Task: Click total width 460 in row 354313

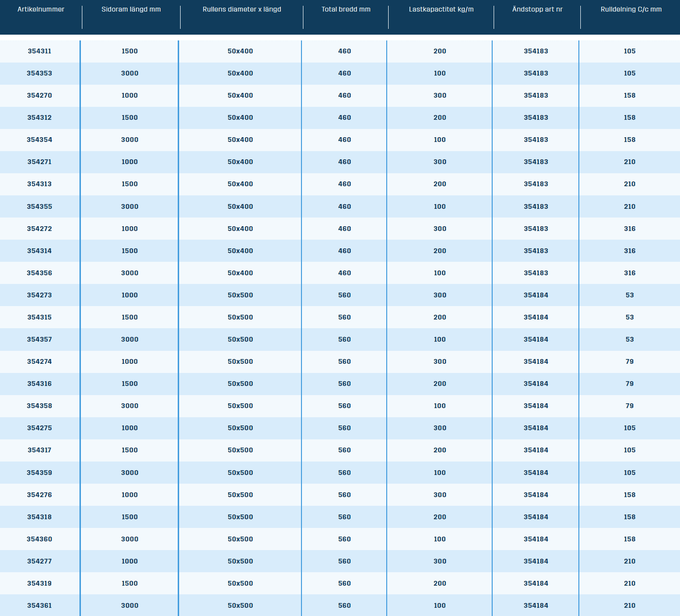Action: pyautogui.click(x=345, y=184)
